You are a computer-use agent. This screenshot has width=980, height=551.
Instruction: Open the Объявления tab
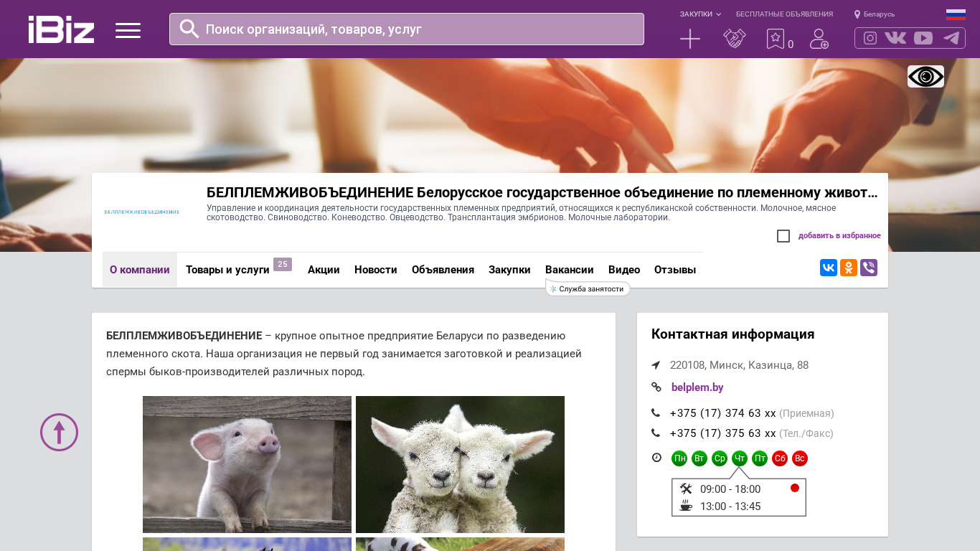click(443, 270)
